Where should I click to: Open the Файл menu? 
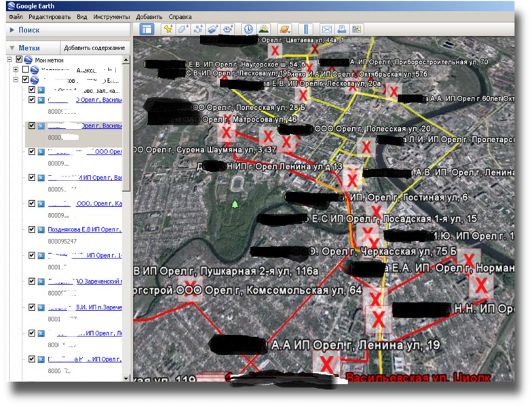pyautogui.click(x=16, y=16)
